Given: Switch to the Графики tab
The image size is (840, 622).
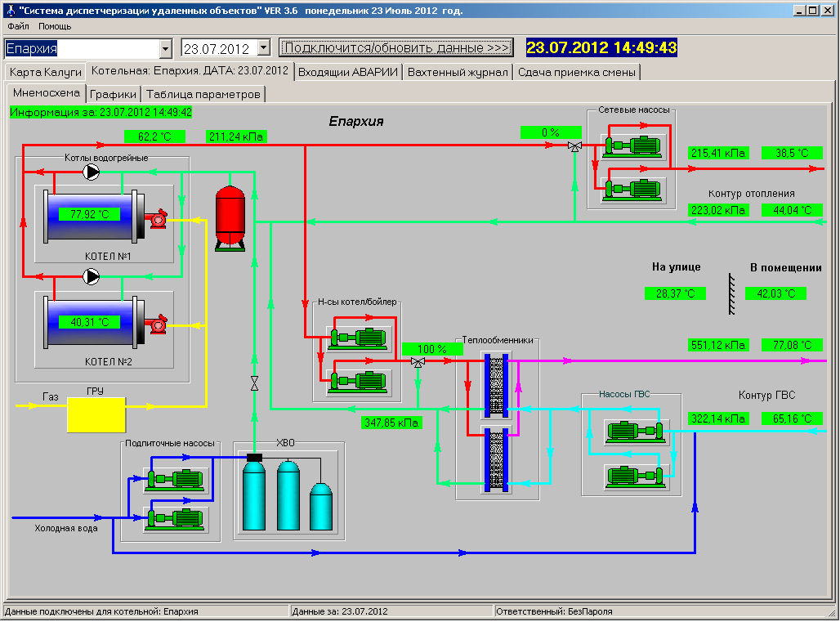Looking at the screenshot, I should tap(114, 94).
